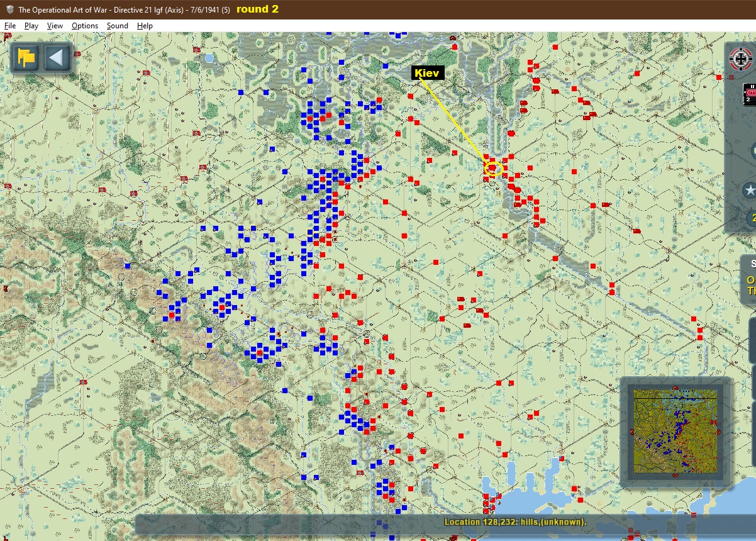Viewport: 756px width, 541px height.
Task: Open the Help menu
Action: point(145,26)
